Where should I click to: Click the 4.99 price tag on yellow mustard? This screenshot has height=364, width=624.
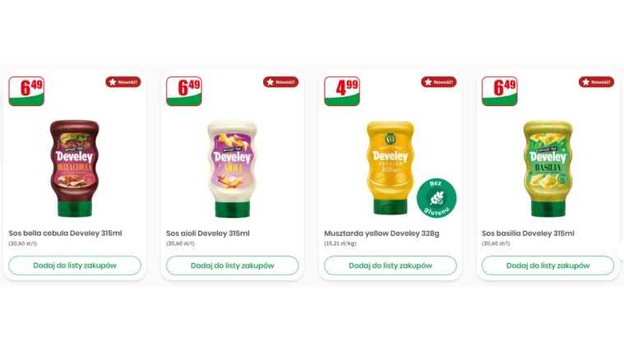point(342,91)
